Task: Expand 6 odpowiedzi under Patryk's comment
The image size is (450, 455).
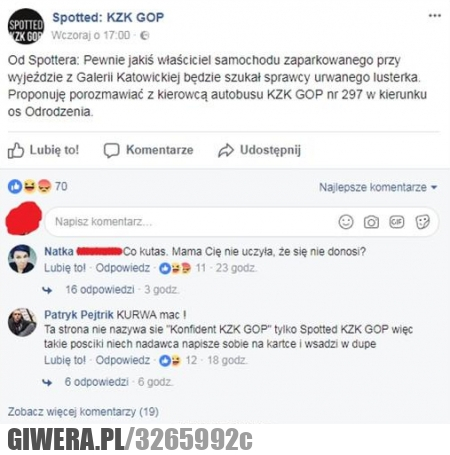Action: [96, 382]
